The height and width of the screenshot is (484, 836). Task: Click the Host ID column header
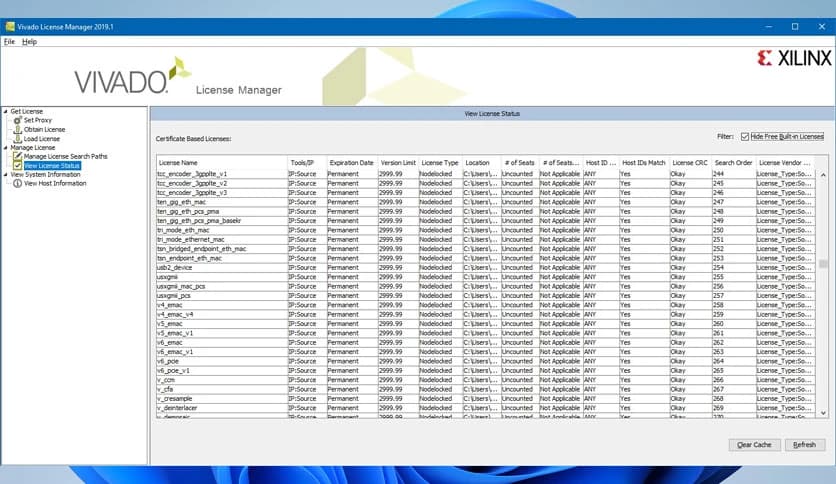(600, 163)
